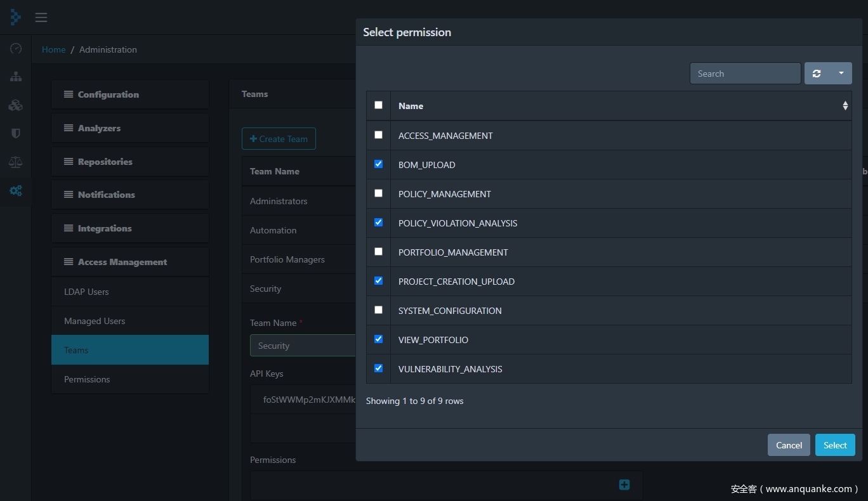Open the Permissions menu item
Viewport: 868px width, 501px height.
pyautogui.click(x=87, y=379)
